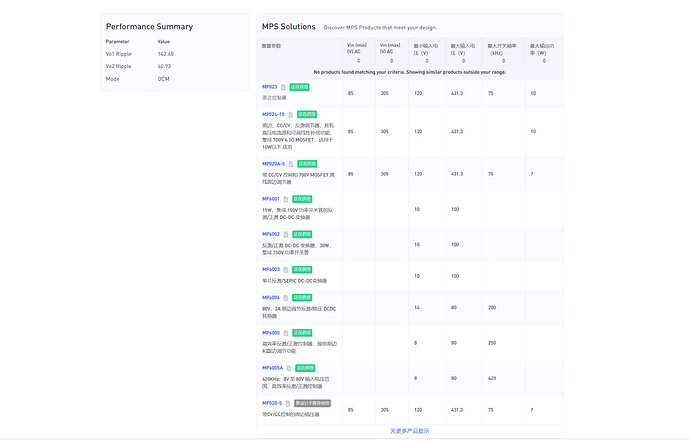Open the datasheet icon next to MP6003
Viewport: 690px width, 441px height.
pos(286,269)
